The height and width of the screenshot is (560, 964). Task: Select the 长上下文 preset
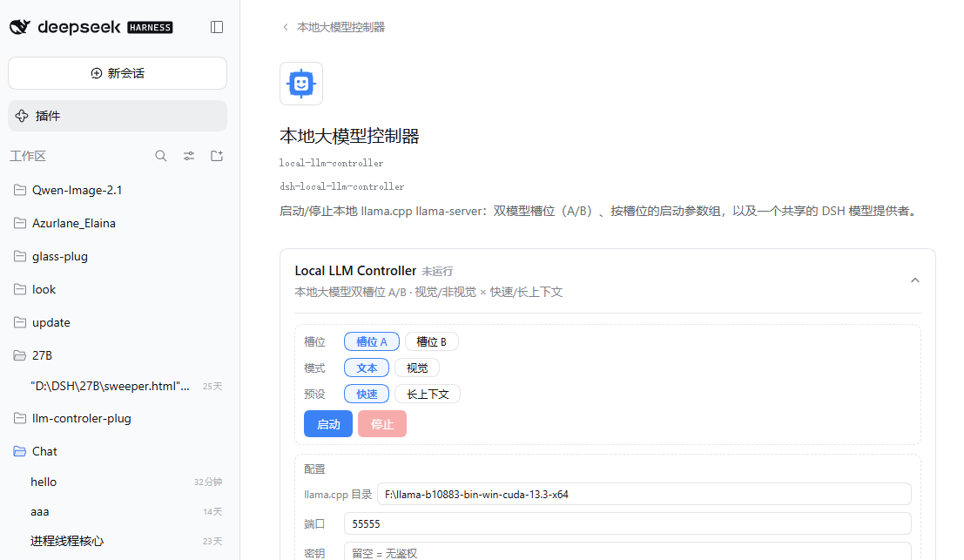428,394
